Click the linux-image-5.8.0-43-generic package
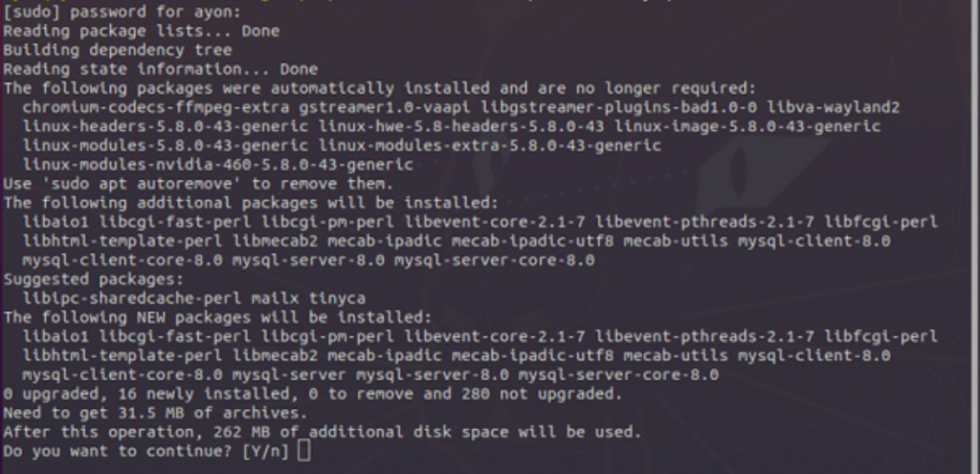 747,126
